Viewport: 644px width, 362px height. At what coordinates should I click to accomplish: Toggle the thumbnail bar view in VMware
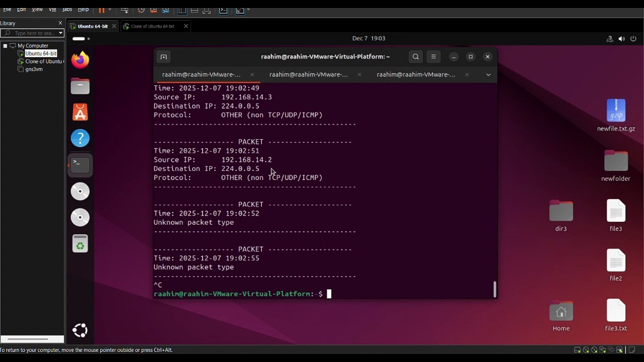click(x=194, y=10)
